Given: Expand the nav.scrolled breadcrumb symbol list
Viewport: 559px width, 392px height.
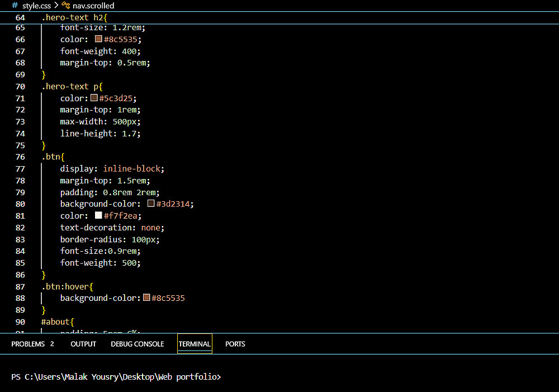Looking at the screenshot, I should coord(93,6).
